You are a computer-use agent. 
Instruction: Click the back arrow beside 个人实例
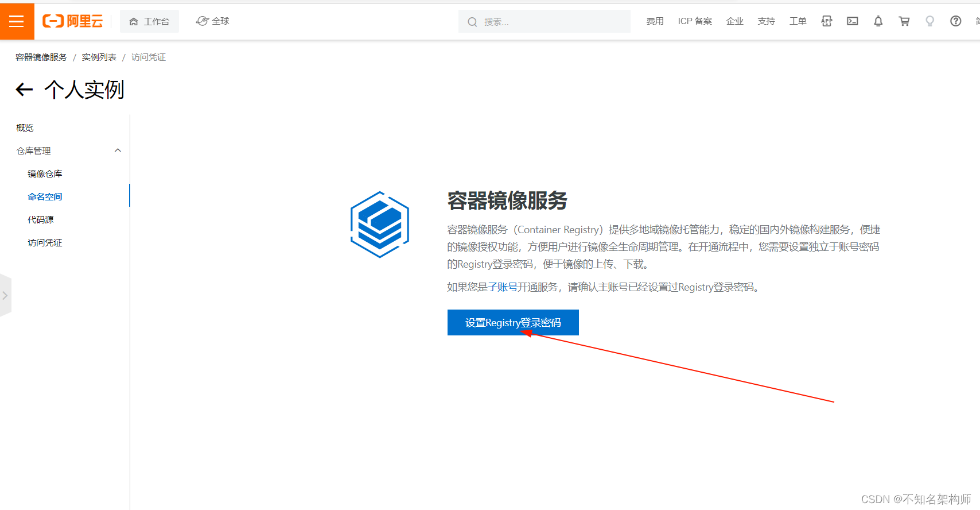tap(24, 90)
